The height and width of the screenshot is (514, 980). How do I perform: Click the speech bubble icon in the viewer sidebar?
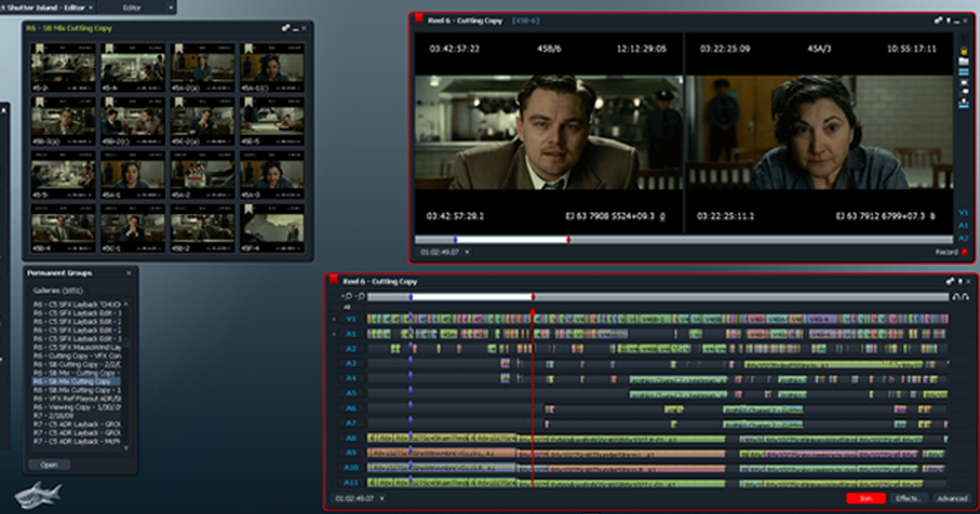coord(964,92)
